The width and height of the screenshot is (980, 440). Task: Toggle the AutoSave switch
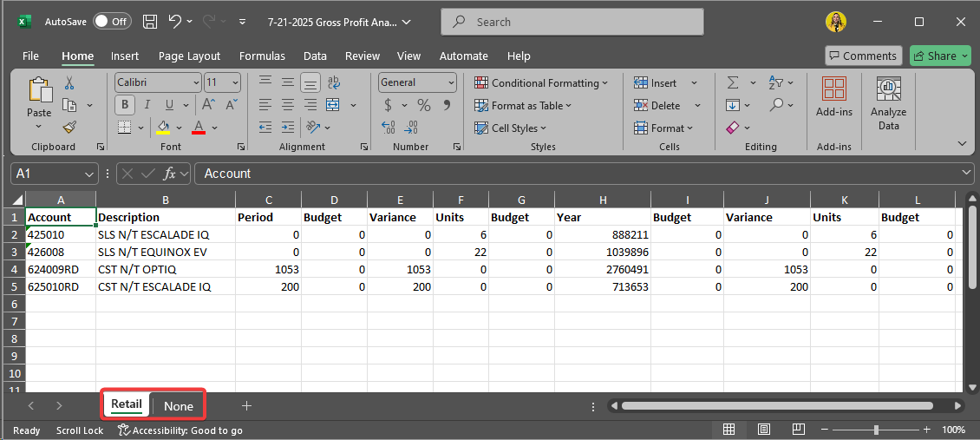click(x=111, y=21)
